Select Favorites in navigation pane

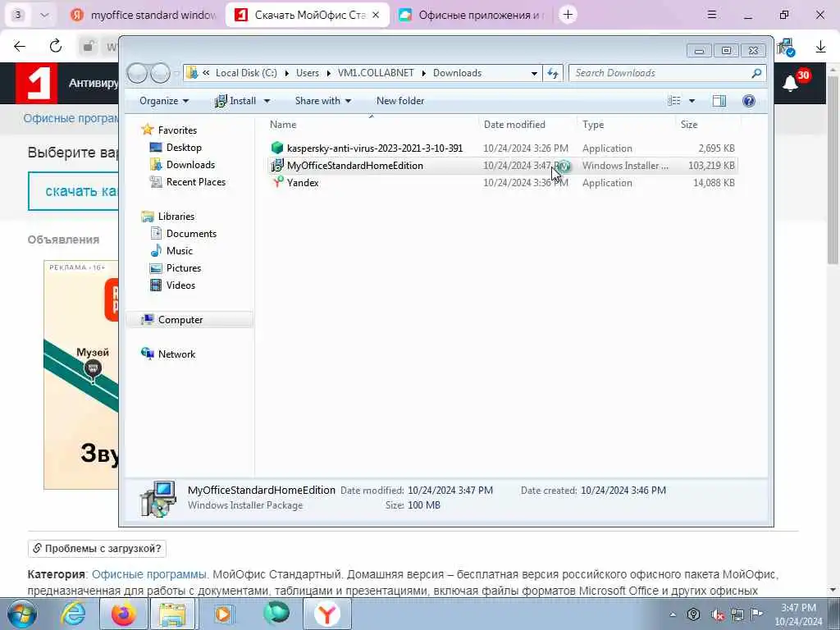pos(177,130)
